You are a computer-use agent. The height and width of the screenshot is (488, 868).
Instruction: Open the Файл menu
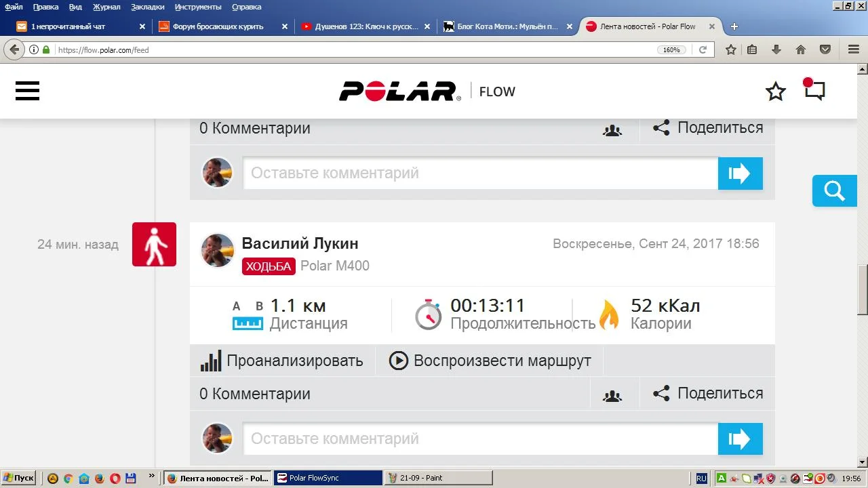coord(14,7)
